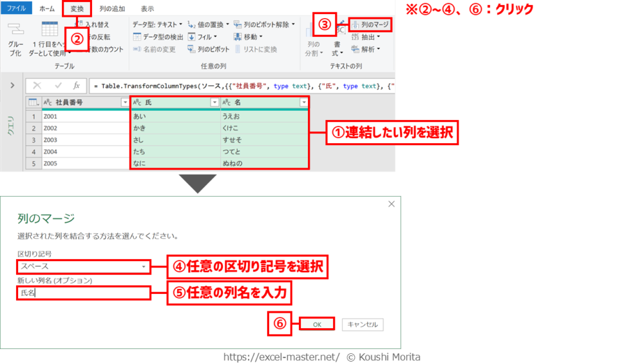Open 列の分割 (Split Column) menu
This screenshot has height=363, width=644.
(x=313, y=48)
